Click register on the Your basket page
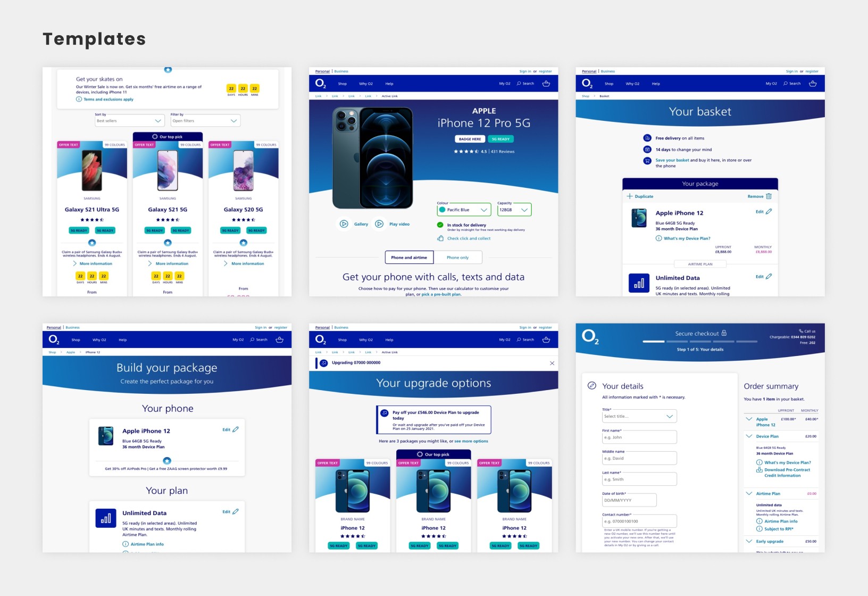Image resolution: width=868 pixels, height=596 pixels. coord(812,71)
